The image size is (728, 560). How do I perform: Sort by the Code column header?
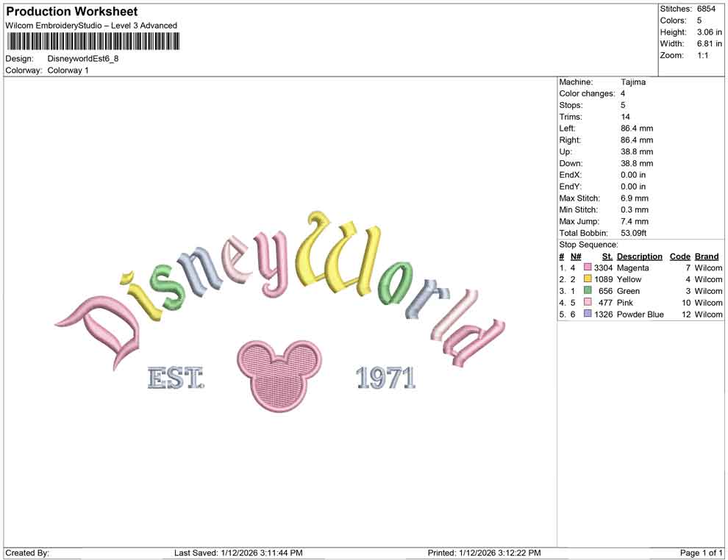pos(679,256)
